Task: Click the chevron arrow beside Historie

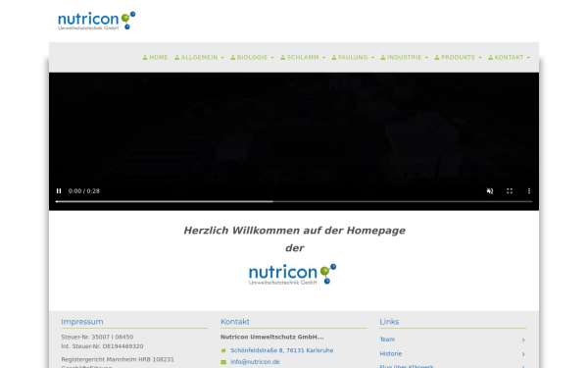Action: [523, 354]
